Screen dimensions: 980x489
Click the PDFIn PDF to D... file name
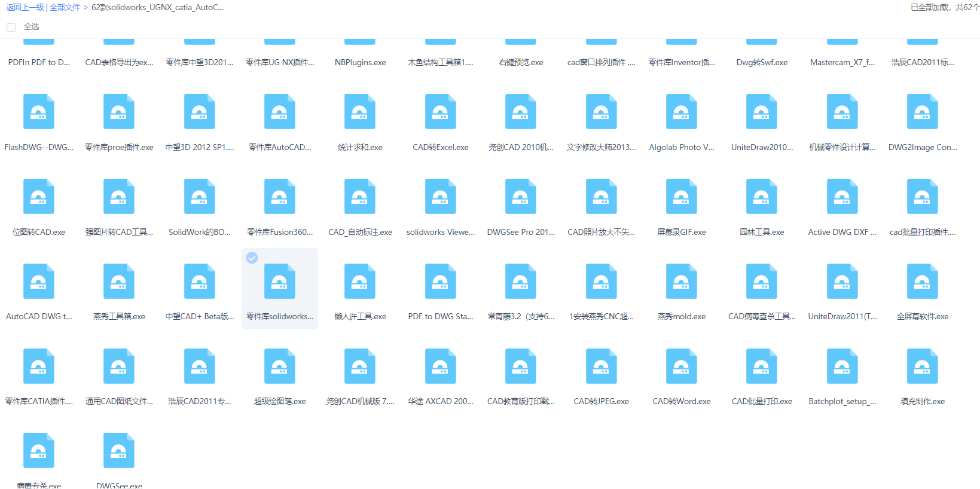click(x=39, y=62)
